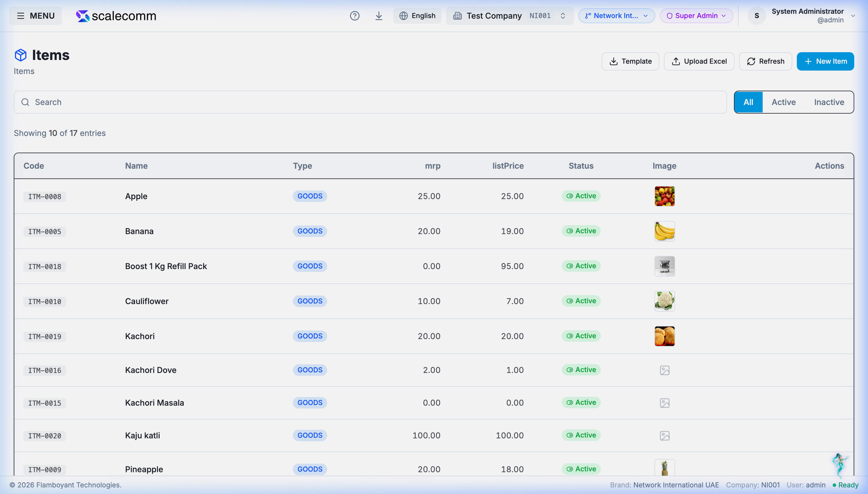The image size is (868, 494).
Task: Expand the Test Company NI001 switcher
Action: click(x=509, y=15)
